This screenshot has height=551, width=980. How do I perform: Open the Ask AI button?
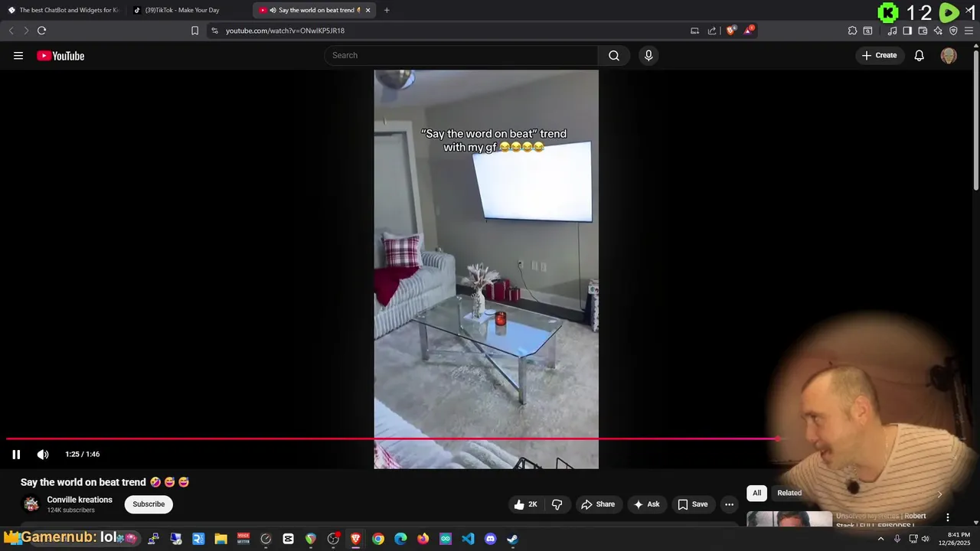click(x=646, y=504)
